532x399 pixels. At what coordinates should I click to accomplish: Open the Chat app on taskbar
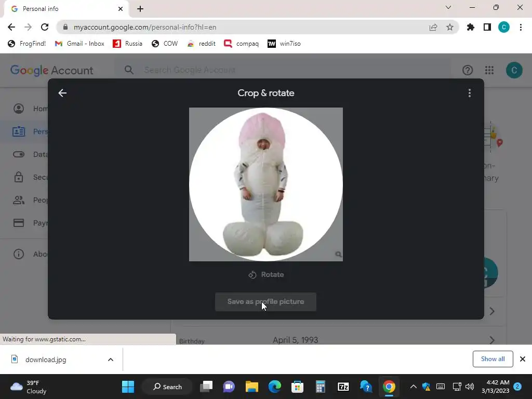tap(229, 387)
